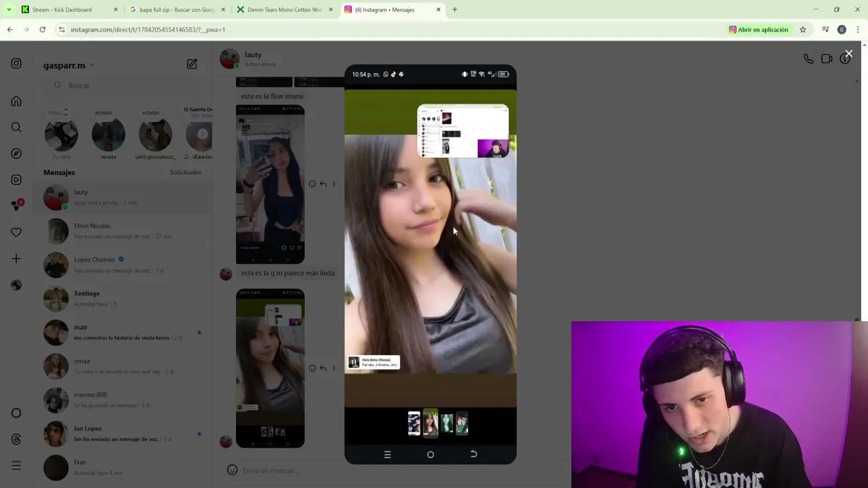Close the Denim Tears tab

[330, 9]
